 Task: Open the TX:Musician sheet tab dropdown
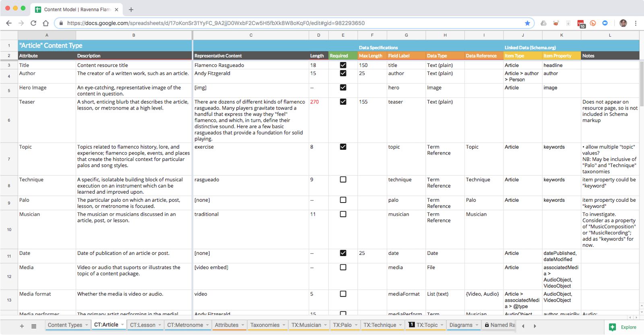tap(325, 325)
